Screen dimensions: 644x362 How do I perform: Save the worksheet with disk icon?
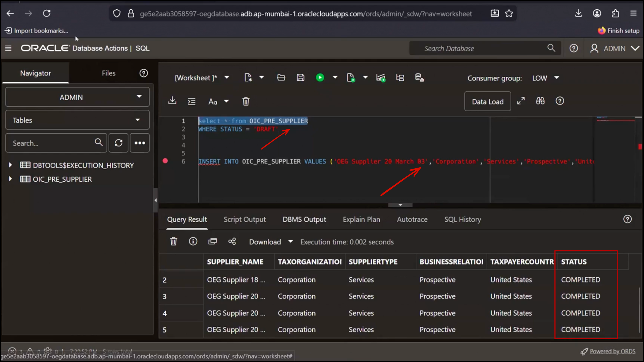pos(301,78)
